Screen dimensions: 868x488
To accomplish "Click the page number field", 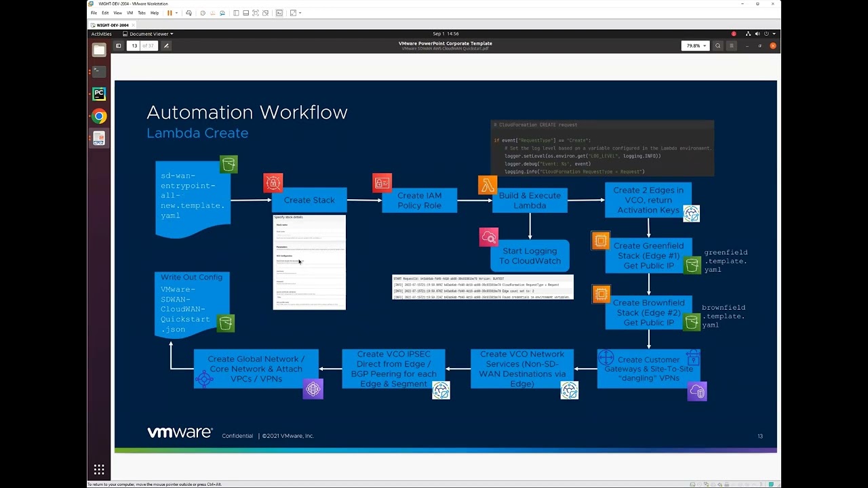I will (134, 46).
